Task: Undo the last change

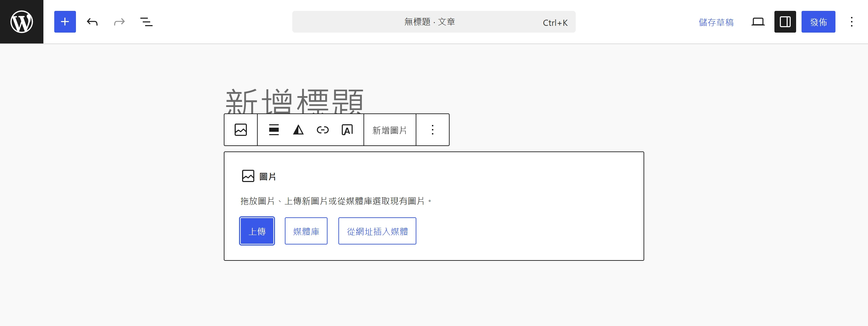Action: [92, 22]
